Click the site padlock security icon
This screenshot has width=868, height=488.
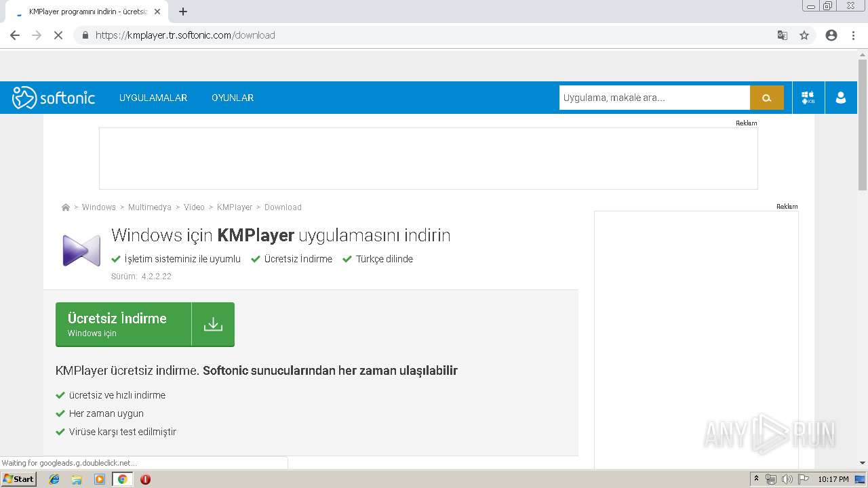[x=85, y=35]
